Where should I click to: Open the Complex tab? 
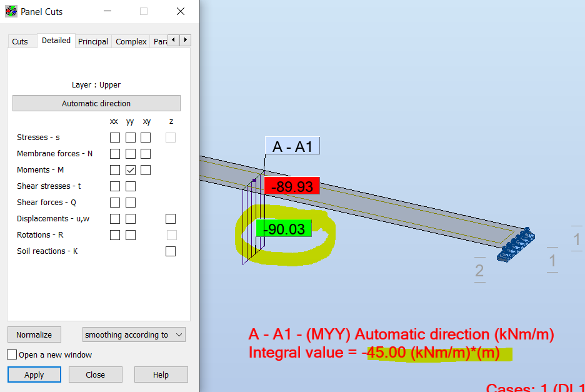[x=131, y=41]
